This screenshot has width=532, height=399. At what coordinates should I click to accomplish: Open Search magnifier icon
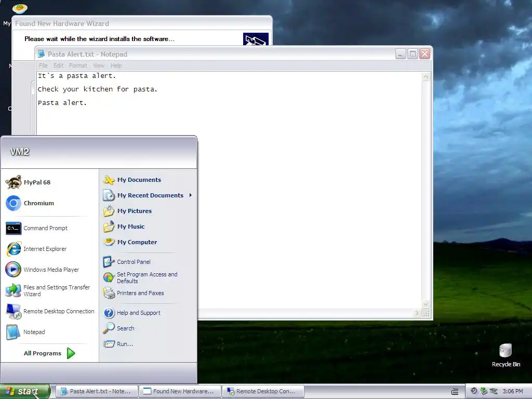(109, 328)
